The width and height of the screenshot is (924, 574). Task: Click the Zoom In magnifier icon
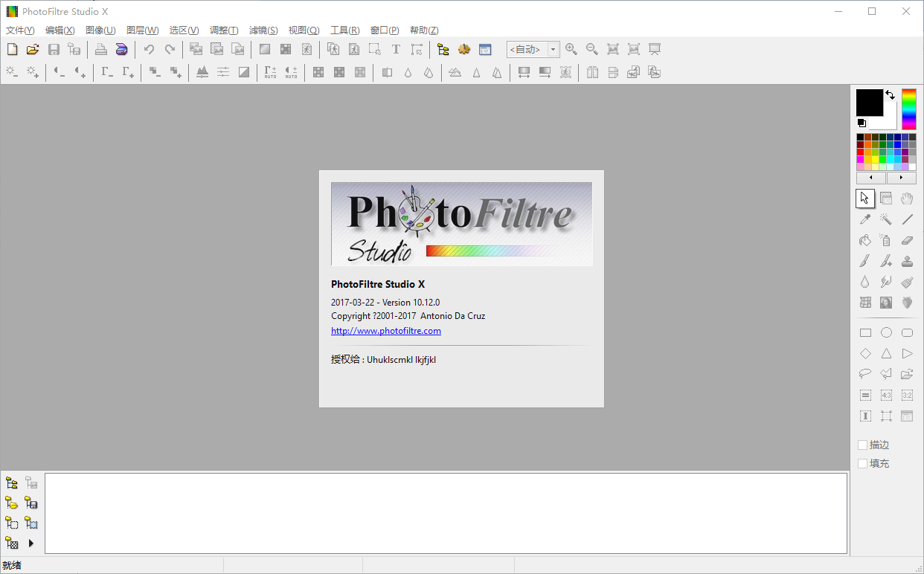571,50
